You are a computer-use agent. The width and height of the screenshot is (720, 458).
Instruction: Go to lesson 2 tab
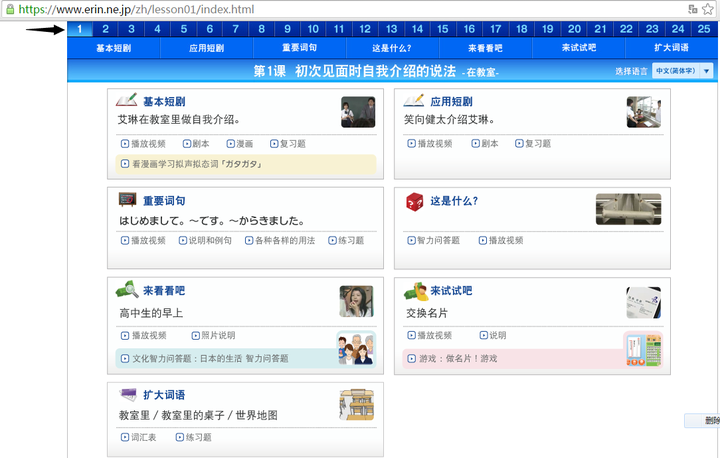point(106,29)
